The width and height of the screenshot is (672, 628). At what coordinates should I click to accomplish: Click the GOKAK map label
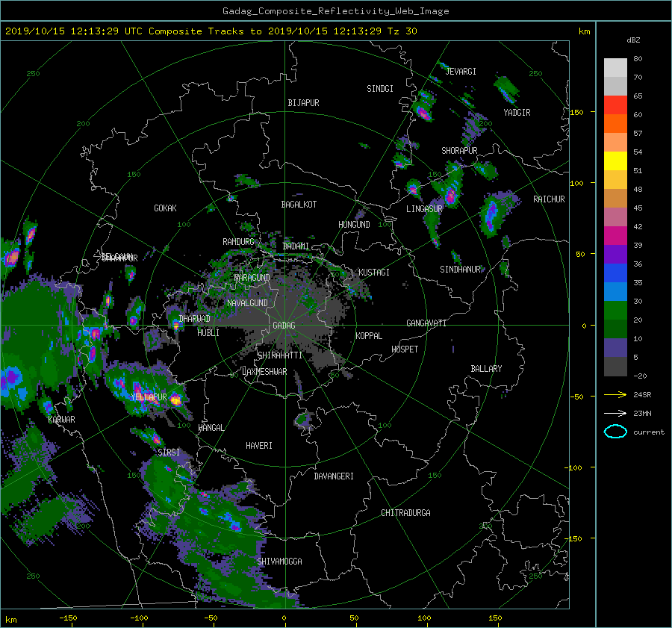click(165, 208)
